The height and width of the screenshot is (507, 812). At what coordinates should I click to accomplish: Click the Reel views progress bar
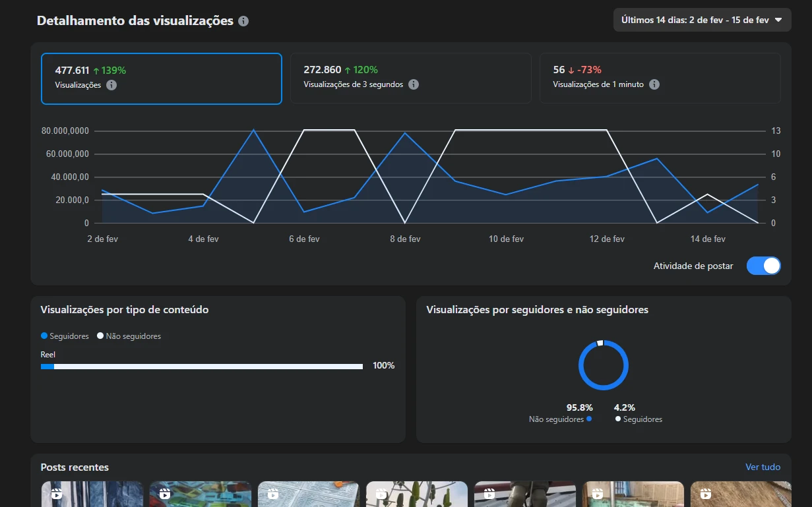(x=201, y=367)
